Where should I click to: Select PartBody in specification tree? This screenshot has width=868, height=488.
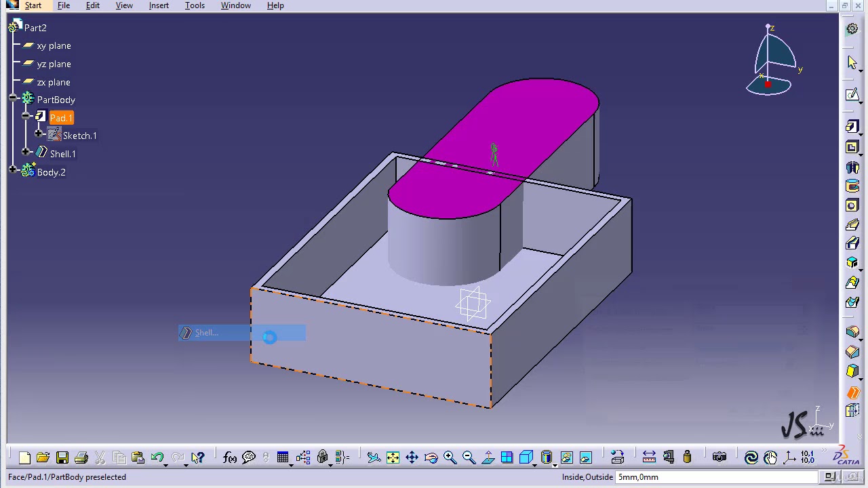click(56, 100)
